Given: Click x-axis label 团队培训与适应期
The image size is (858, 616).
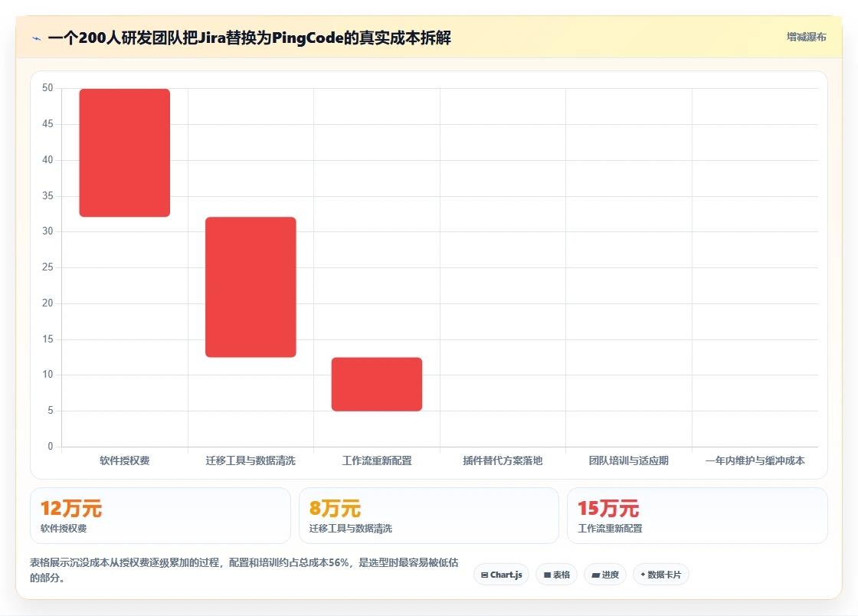Looking at the screenshot, I should (x=629, y=460).
